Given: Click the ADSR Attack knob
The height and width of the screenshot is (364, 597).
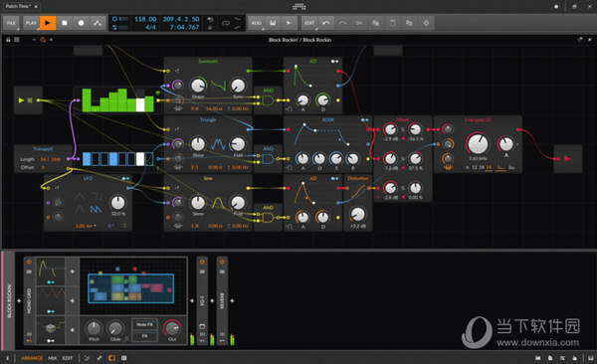Looking at the screenshot, I should click(x=302, y=159).
